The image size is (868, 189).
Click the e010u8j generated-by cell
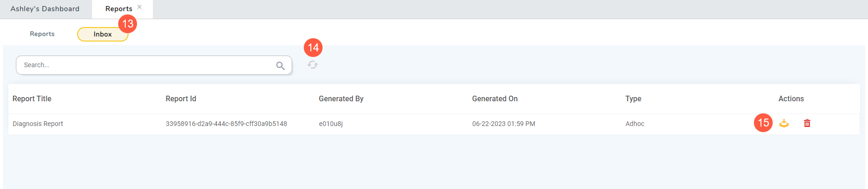click(330, 124)
